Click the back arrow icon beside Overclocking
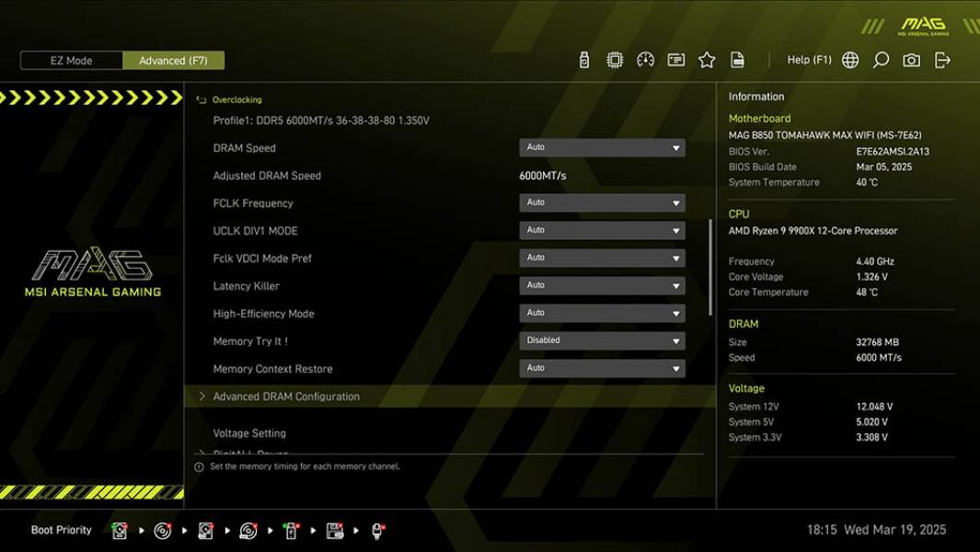980x552 pixels. tap(201, 100)
